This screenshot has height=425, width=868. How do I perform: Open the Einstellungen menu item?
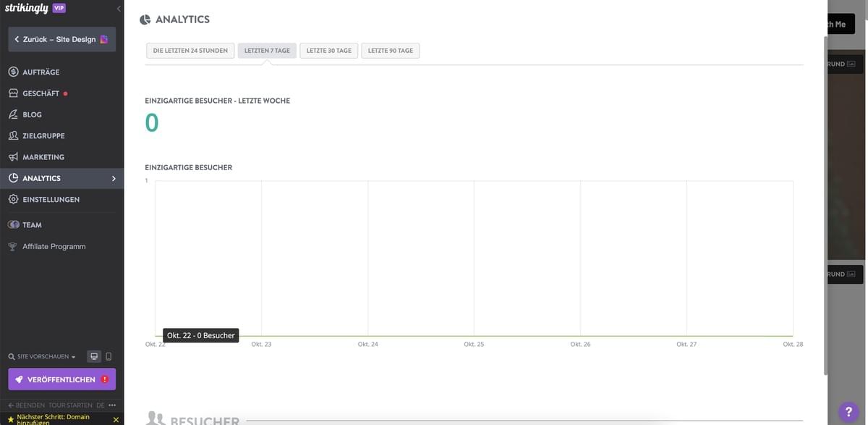click(51, 199)
